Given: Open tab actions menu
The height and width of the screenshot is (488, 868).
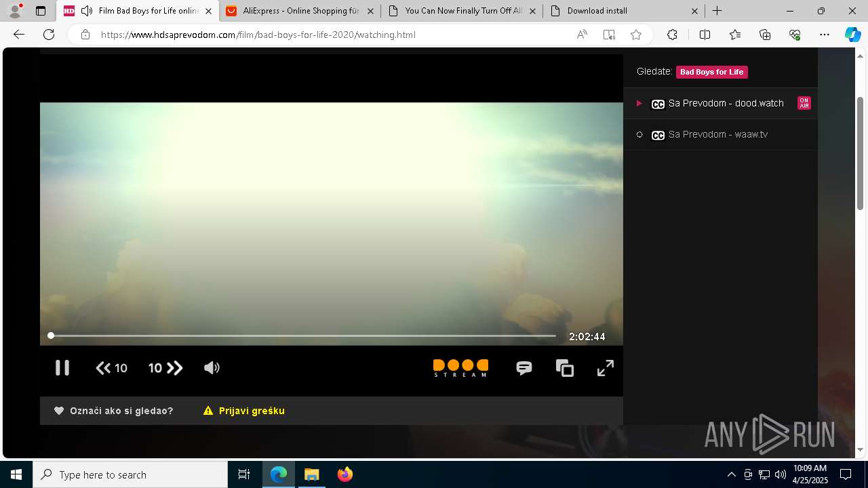Looking at the screenshot, I should click(41, 11).
